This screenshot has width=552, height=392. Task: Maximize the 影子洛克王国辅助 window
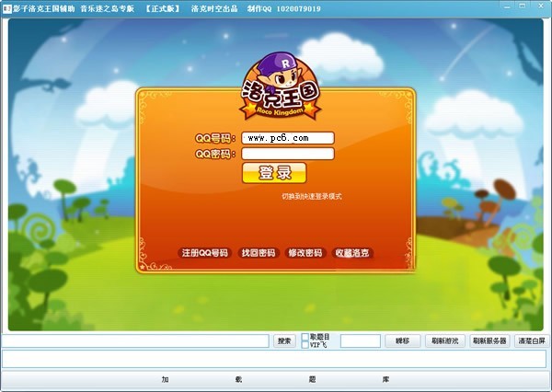coord(523,6)
